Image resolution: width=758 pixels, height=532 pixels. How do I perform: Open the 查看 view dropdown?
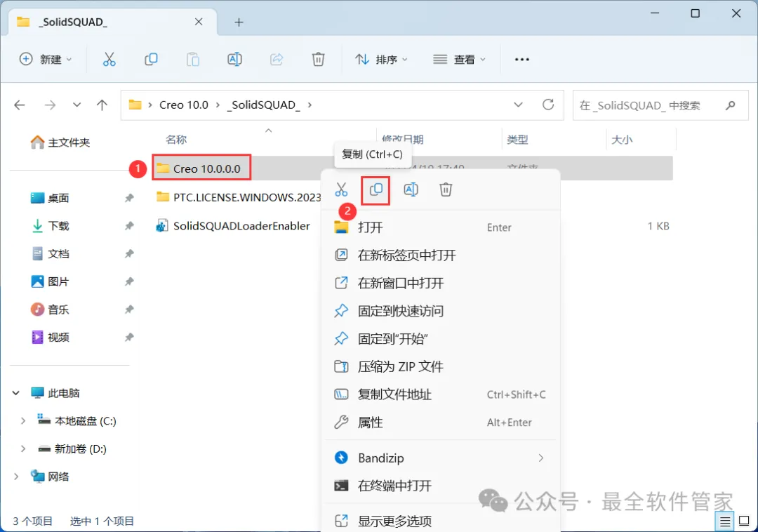459,60
